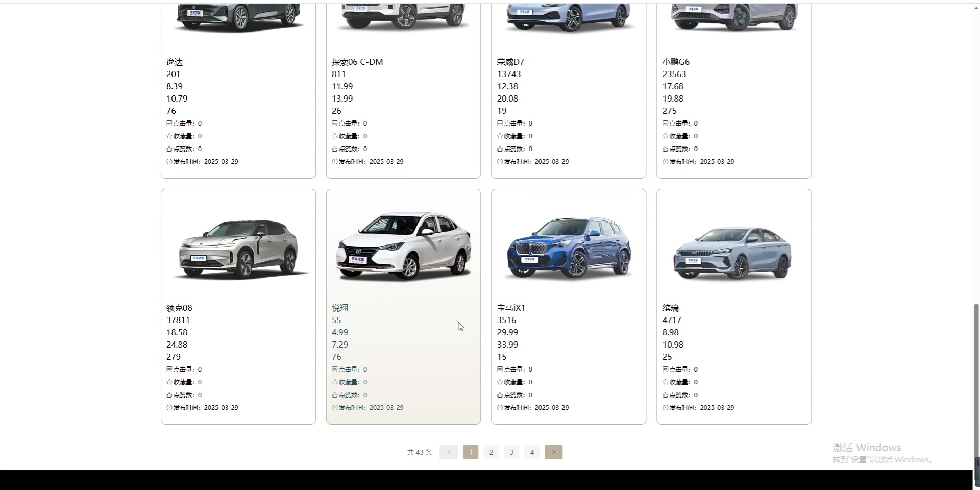Screen dimensions: 980x490
Task: Click the click-count icon on 悦翔 card
Action: 335,370
